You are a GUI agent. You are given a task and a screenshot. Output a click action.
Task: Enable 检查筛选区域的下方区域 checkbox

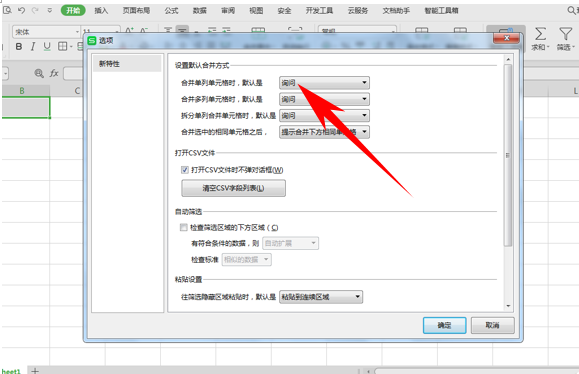coord(184,227)
